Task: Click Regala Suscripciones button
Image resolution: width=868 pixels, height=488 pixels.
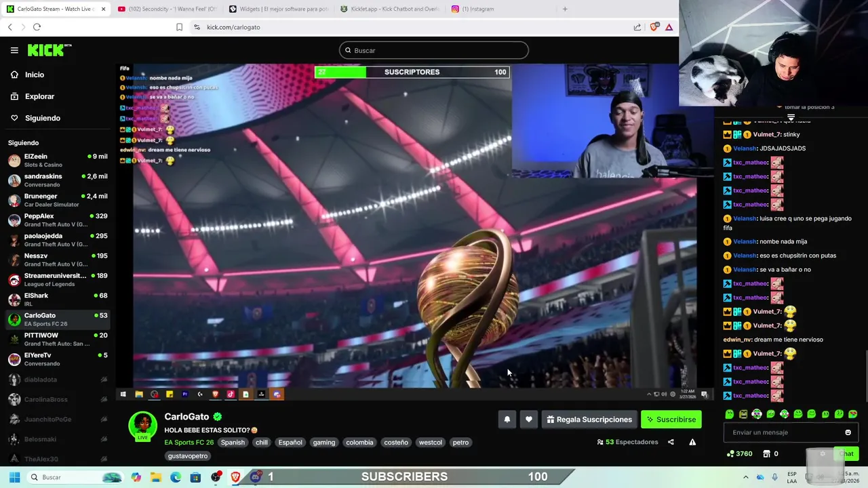Action: point(589,420)
